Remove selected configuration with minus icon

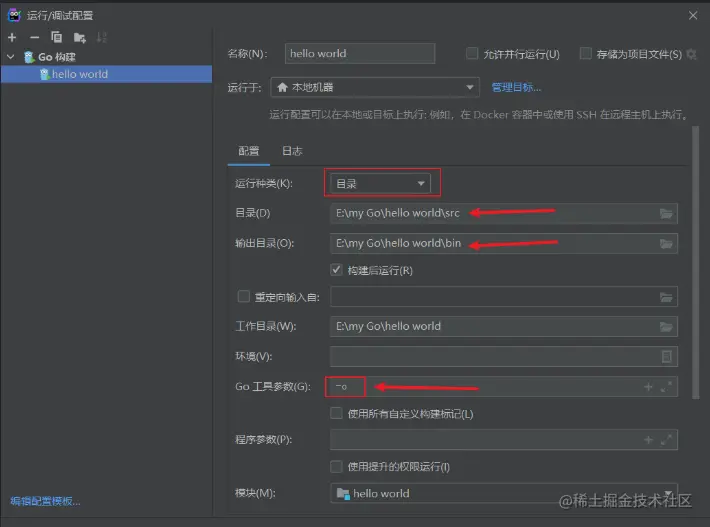(34, 38)
